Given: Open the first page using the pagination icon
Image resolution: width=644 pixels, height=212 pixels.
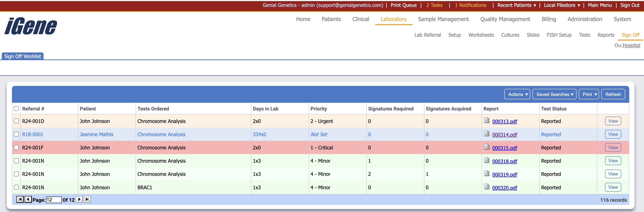Looking at the screenshot, I should pos(20,200).
